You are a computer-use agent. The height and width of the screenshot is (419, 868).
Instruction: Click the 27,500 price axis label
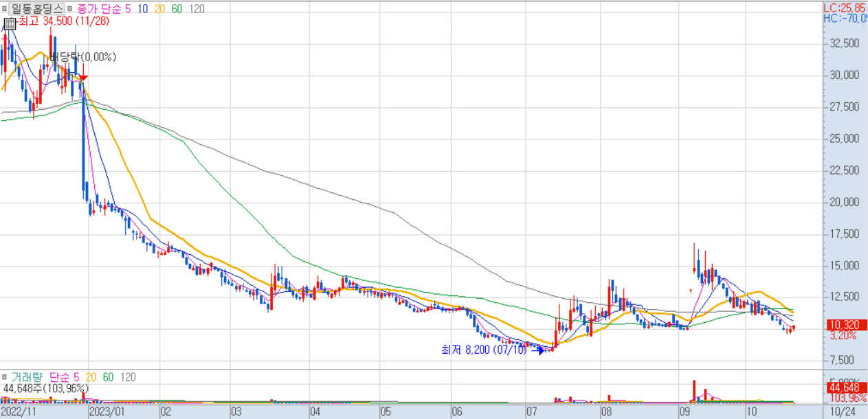click(845, 106)
